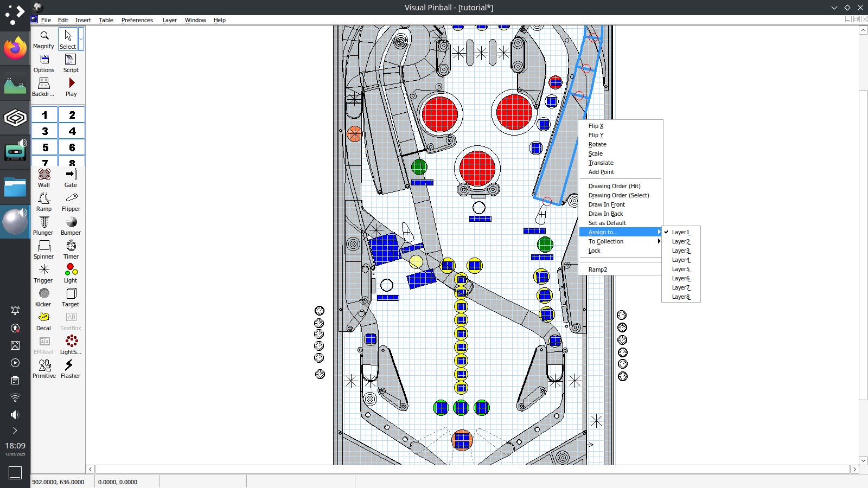Choose the Plunger insert tool
The height and width of the screenshot is (488, 868).
(x=44, y=226)
